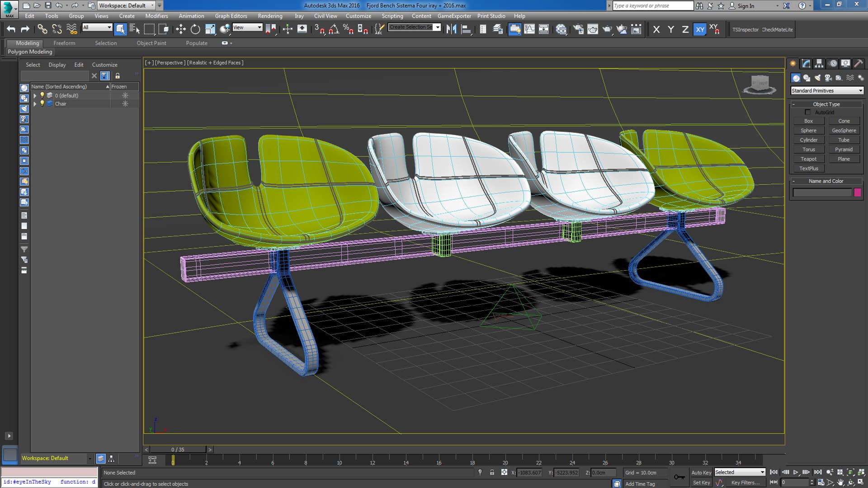
Task: Open the Modify command panel tab
Action: (x=806, y=63)
